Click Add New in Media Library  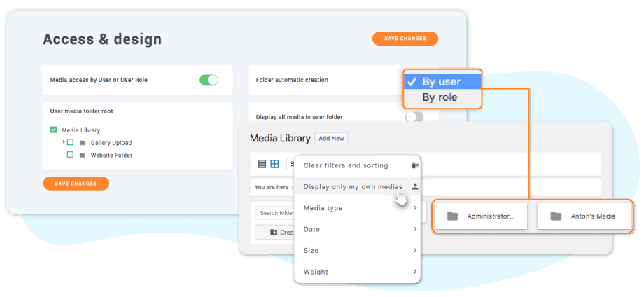click(x=331, y=138)
